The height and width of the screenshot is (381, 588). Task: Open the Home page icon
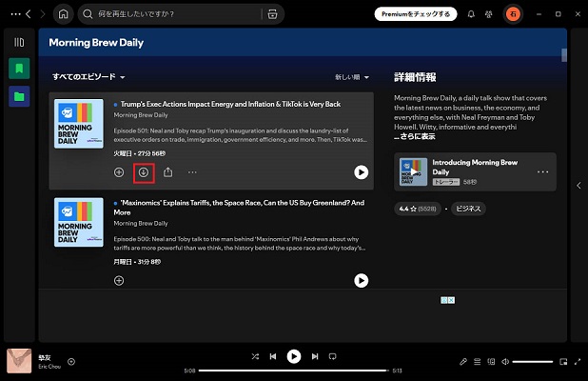pyautogui.click(x=63, y=14)
